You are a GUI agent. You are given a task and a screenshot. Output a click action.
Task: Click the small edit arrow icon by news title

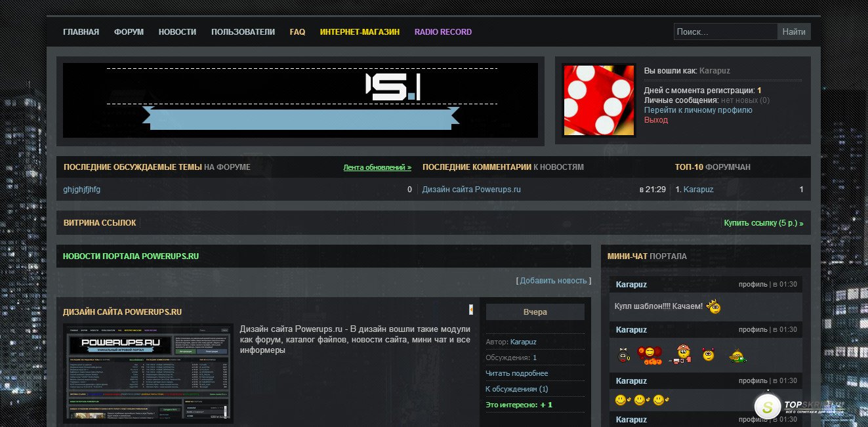[470, 310]
